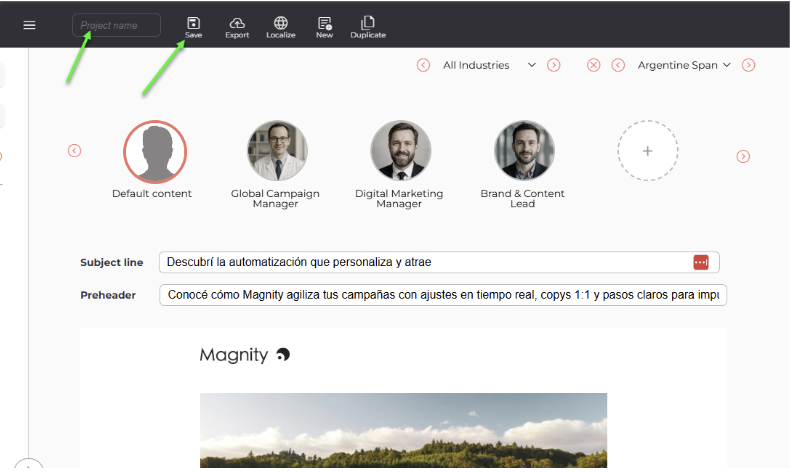
Task: Create a New project
Action: pos(324,23)
